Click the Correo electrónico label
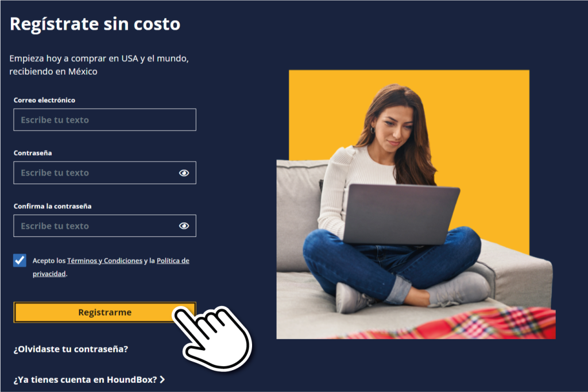The width and height of the screenshot is (588, 392). (x=44, y=100)
